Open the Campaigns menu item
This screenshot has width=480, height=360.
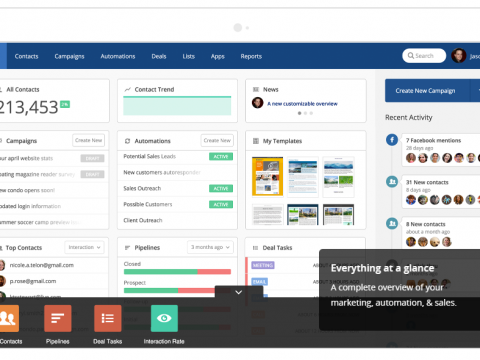69,56
